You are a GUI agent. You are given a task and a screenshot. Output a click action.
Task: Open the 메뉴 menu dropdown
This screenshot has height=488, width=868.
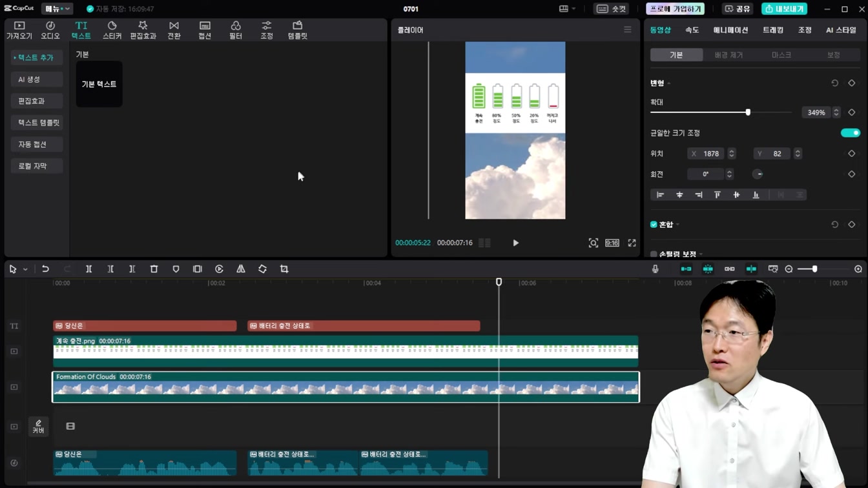pyautogui.click(x=57, y=9)
